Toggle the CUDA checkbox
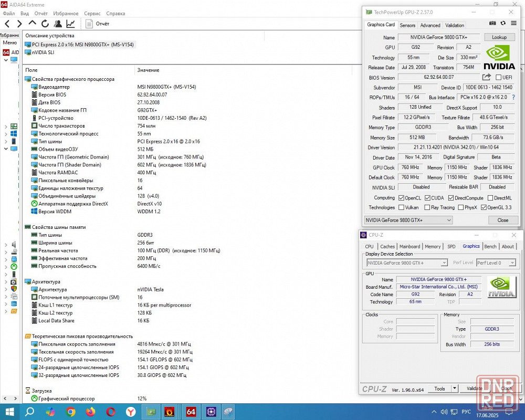Screen dimensions: 525x420 click(427, 198)
